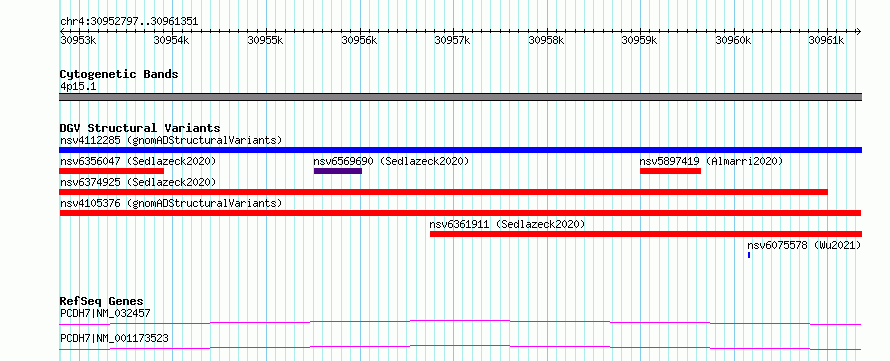Open the nsv6569690 (Sedlazeck2020) label
This screenshot has width=890, height=361.
(x=392, y=161)
